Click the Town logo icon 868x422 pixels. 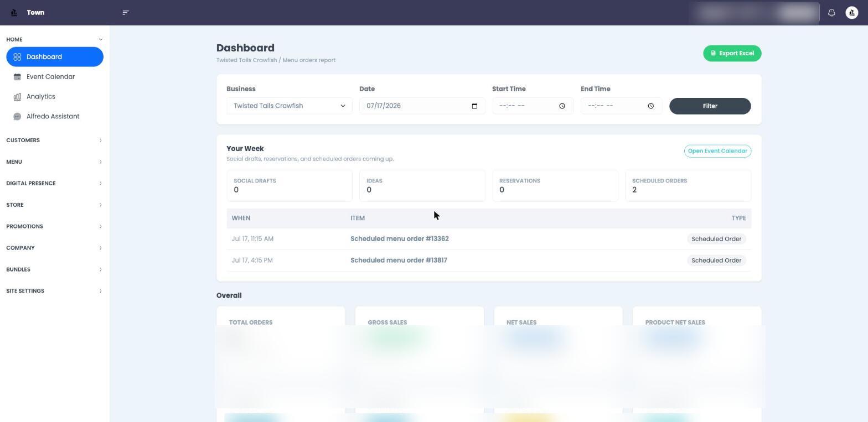click(14, 12)
